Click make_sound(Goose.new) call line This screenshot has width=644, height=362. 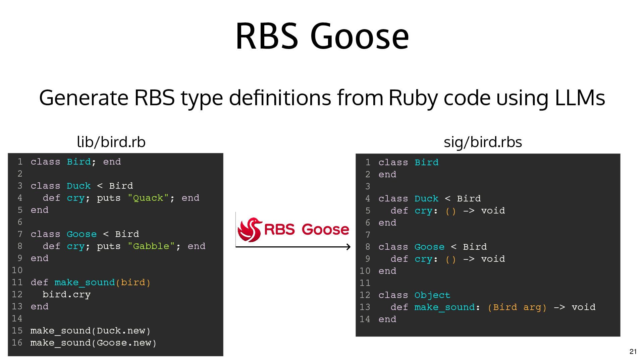pos(93,343)
